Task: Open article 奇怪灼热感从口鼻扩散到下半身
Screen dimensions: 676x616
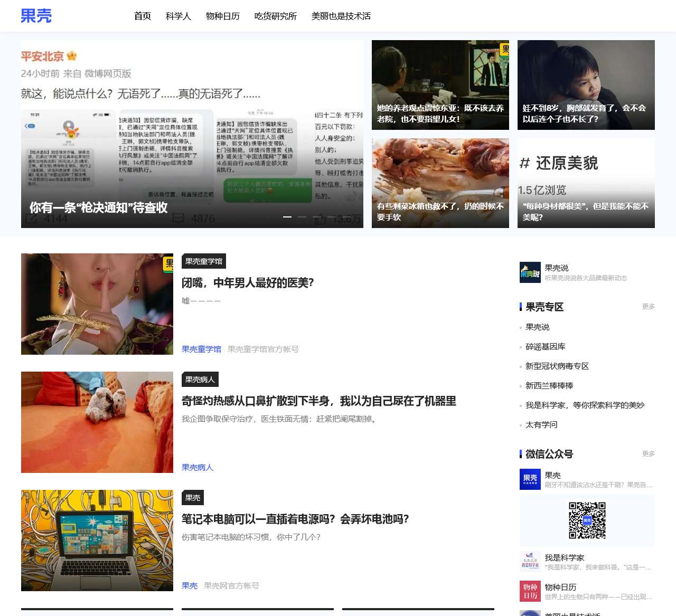Action: coord(319,401)
